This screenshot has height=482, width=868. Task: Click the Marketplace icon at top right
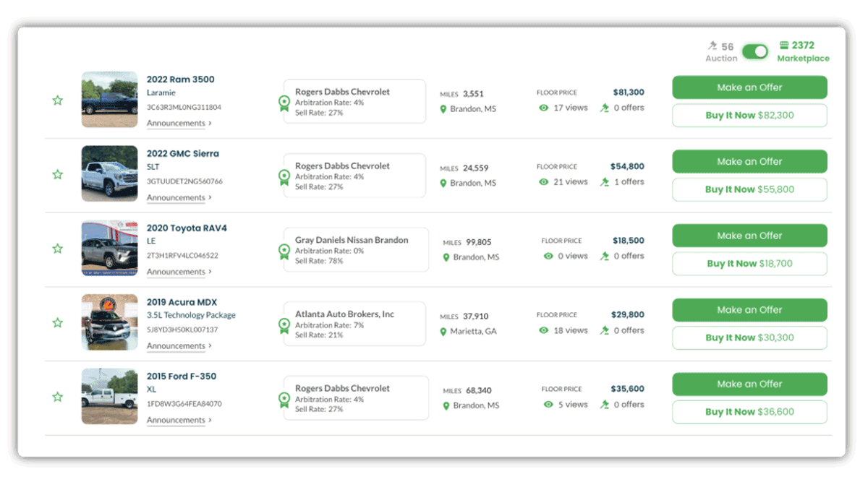pos(783,45)
